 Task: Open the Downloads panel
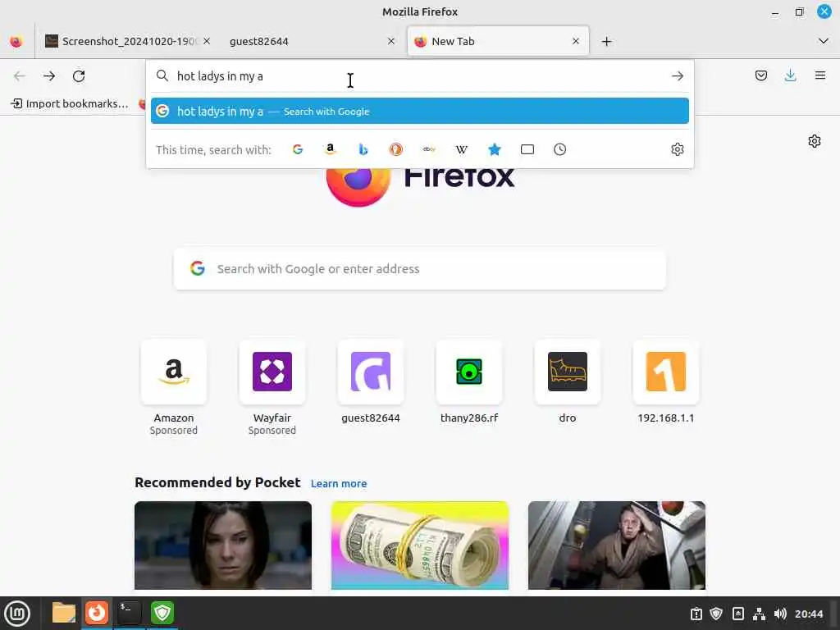[x=790, y=75]
